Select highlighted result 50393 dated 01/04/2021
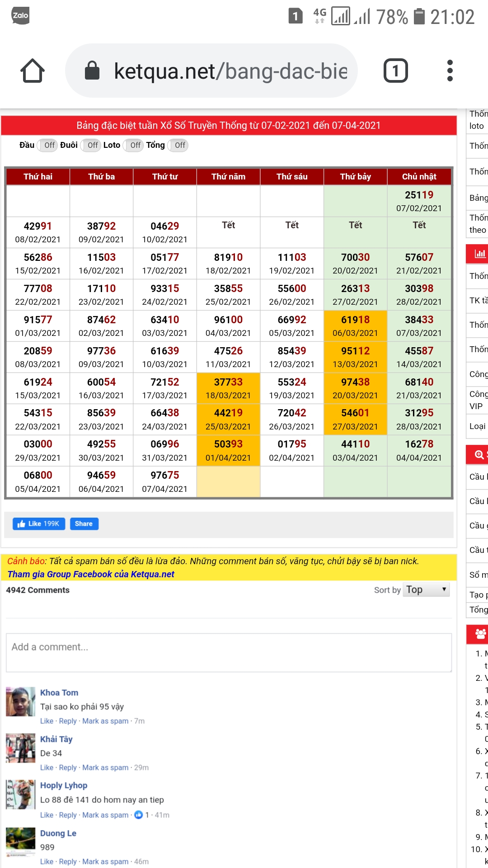The height and width of the screenshot is (868, 488). pyautogui.click(x=228, y=451)
